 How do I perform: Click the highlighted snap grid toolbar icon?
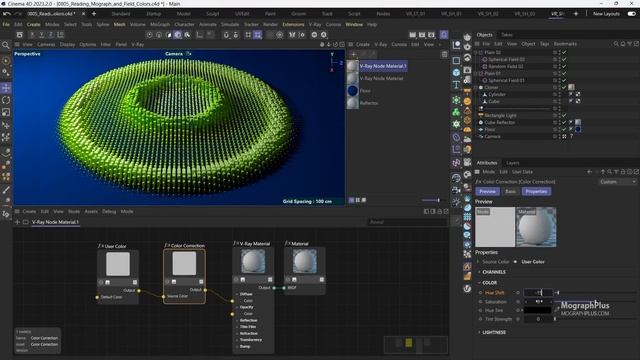pyautogui.click(x=258, y=35)
